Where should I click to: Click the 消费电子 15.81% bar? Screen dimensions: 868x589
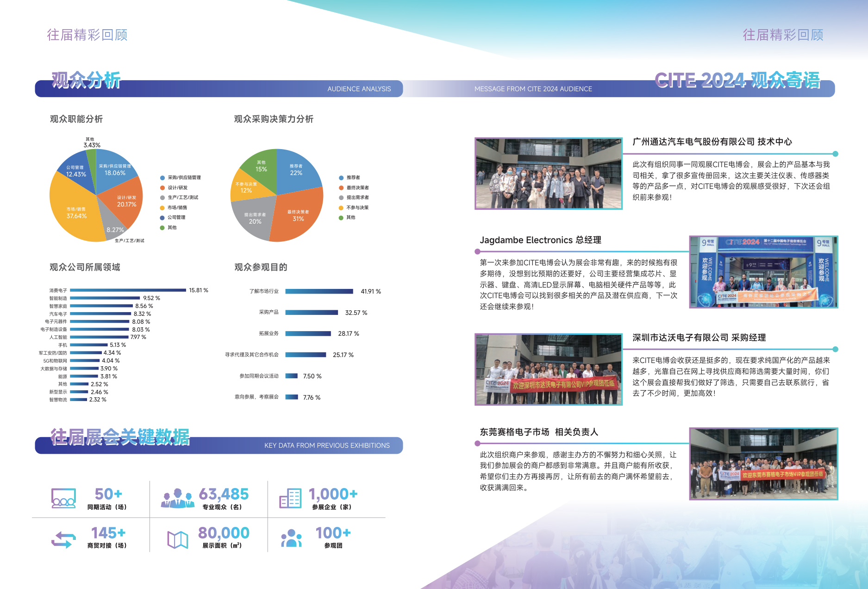click(128, 290)
